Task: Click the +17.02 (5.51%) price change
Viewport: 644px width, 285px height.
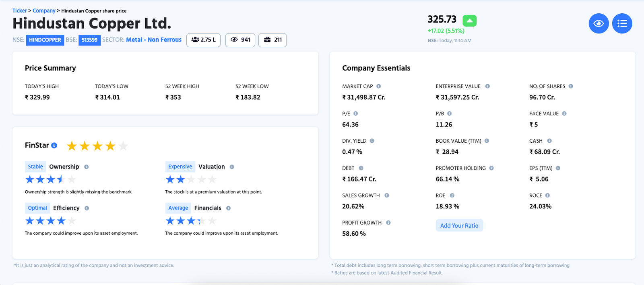Action: click(x=446, y=31)
